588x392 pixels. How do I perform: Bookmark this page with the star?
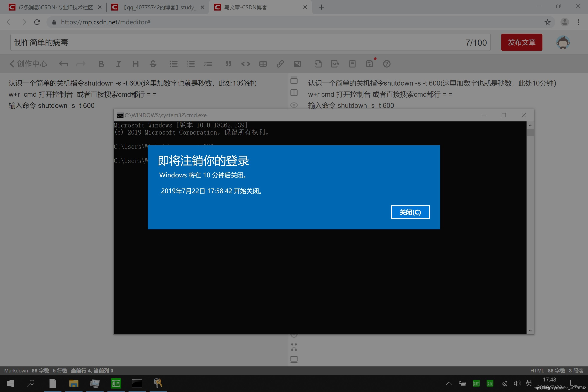pos(548,22)
